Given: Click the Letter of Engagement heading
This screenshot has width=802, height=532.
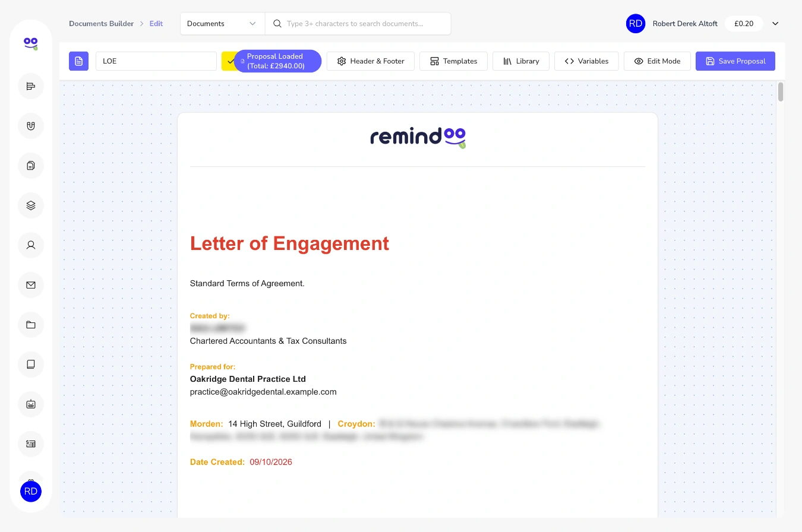Looking at the screenshot, I should click(x=289, y=243).
